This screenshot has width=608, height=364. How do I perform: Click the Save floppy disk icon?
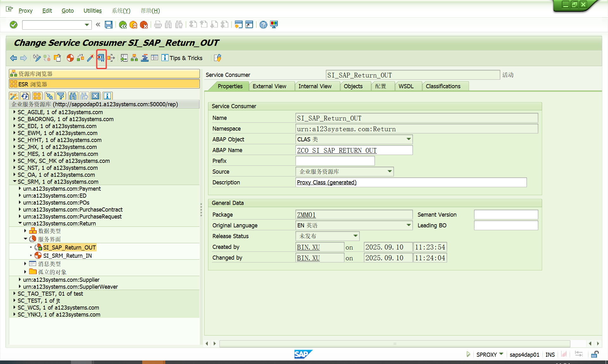109,25
